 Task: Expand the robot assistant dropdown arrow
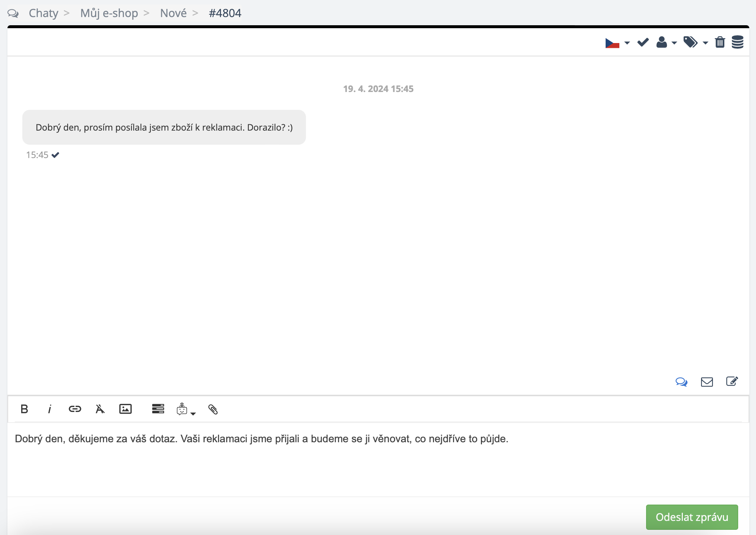point(193,413)
